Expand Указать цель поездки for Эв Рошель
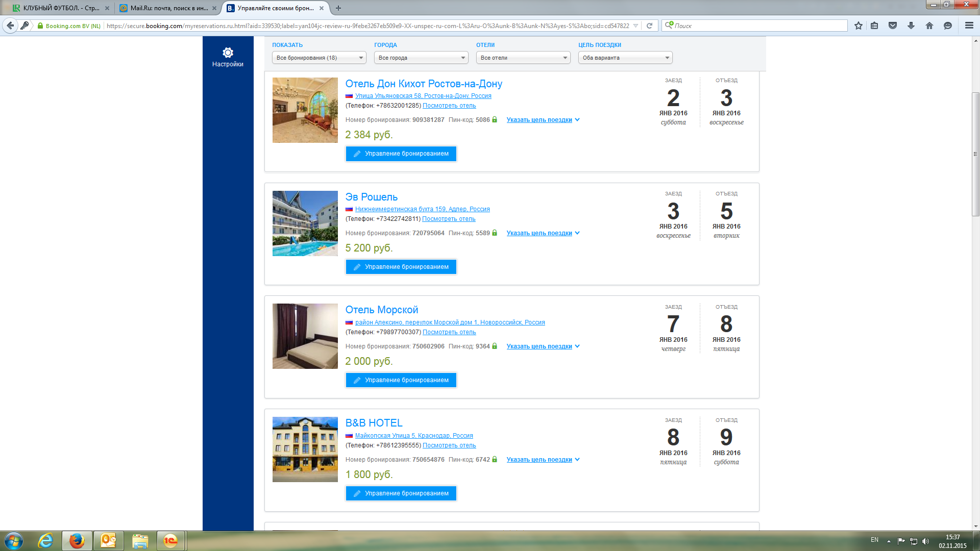The height and width of the screenshot is (551, 980). pyautogui.click(x=543, y=233)
